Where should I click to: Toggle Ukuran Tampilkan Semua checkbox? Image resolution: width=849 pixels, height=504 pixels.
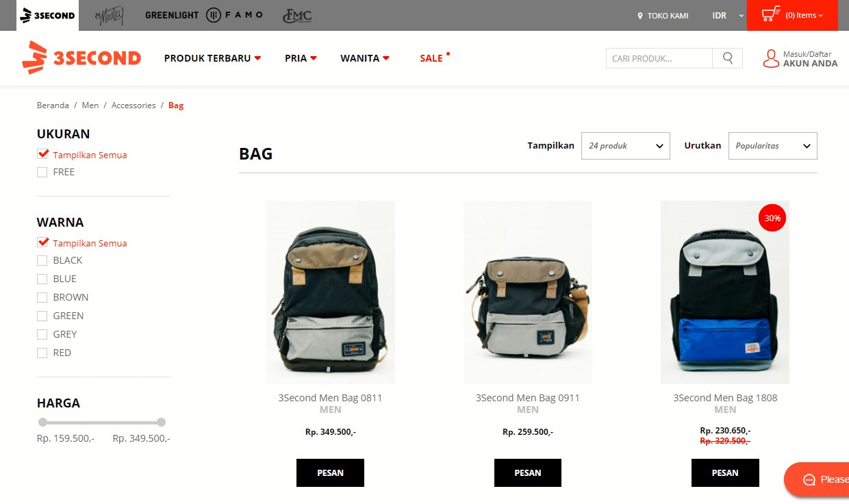pyautogui.click(x=42, y=155)
